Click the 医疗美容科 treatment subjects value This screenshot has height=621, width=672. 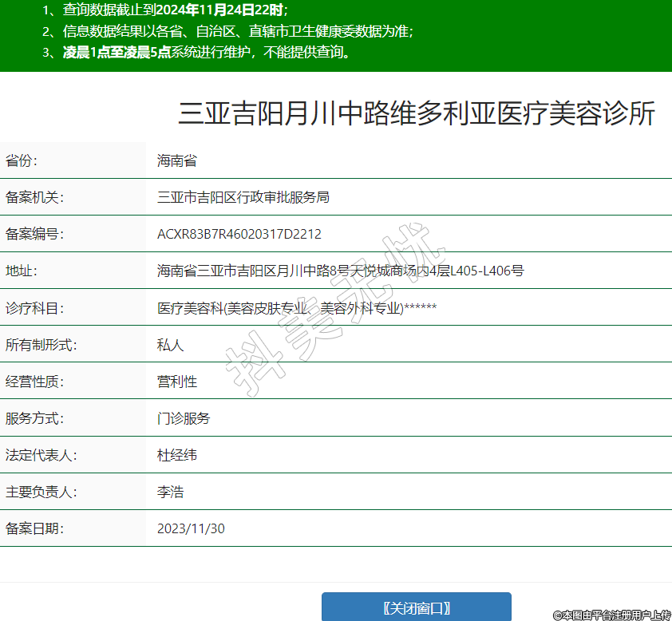[297, 308]
